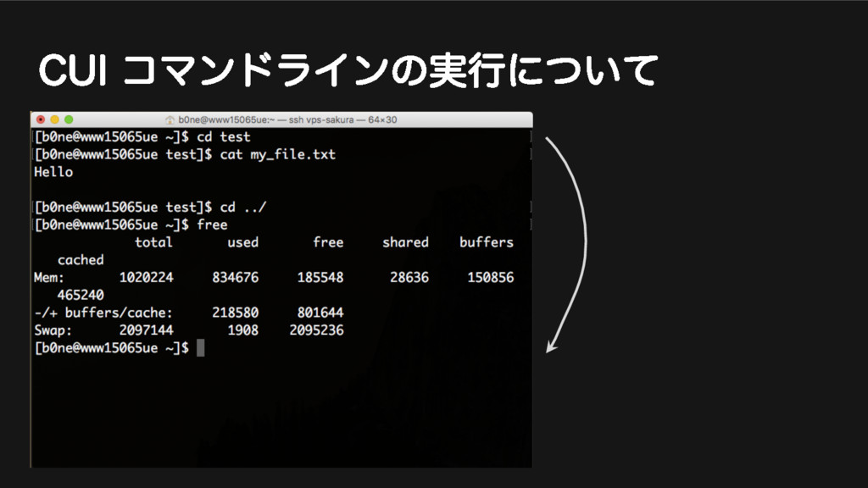The height and width of the screenshot is (488, 868).
Task: Click cached value 465240
Action: 81,295
